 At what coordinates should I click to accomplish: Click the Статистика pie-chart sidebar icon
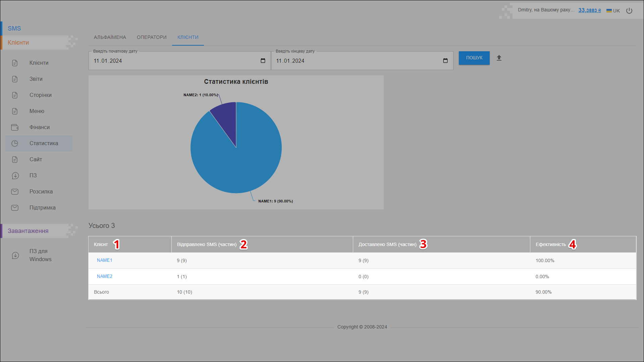(15, 143)
